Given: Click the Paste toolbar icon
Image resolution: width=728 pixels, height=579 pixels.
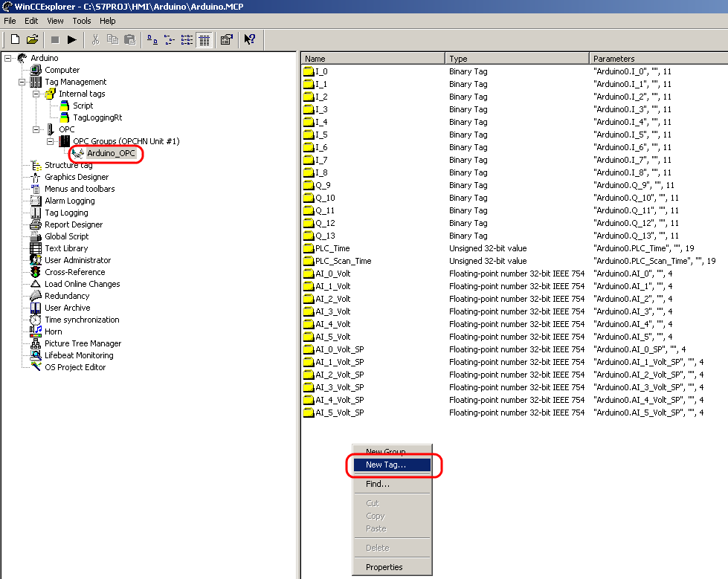Looking at the screenshot, I should coord(130,40).
